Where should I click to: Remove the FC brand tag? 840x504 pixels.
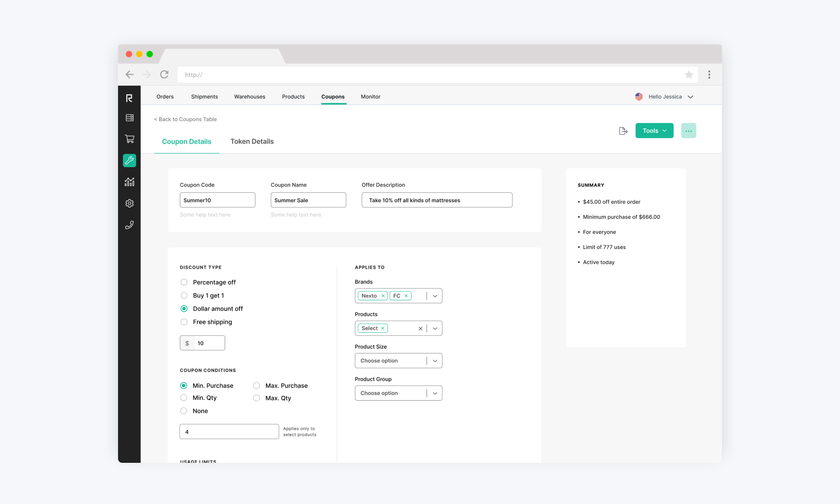click(406, 296)
